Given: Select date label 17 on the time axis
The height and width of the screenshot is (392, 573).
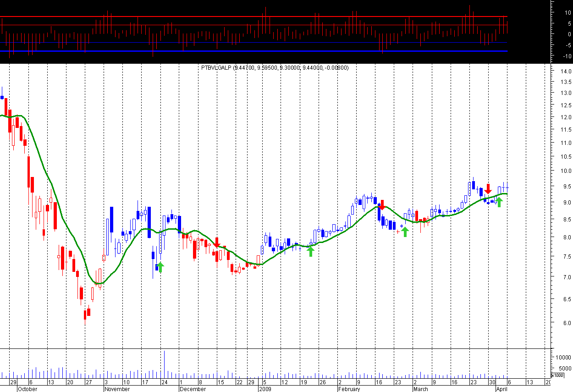Looking at the screenshot, I should click(145, 382).
